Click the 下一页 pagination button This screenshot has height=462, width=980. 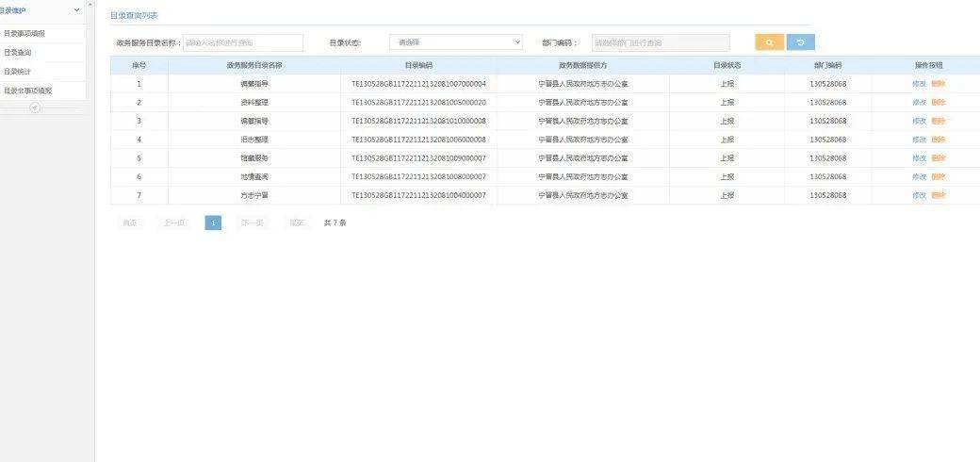252,223
